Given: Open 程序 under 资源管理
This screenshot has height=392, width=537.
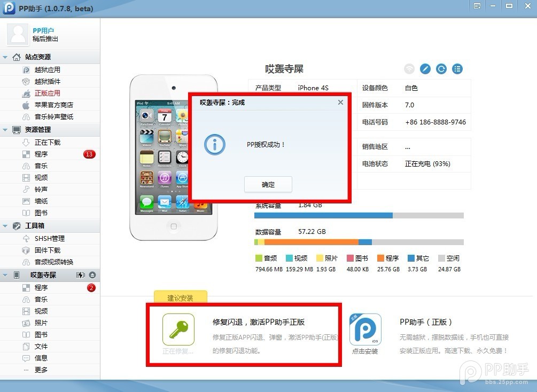Looking at the screenshot, I should click(41, 154).
